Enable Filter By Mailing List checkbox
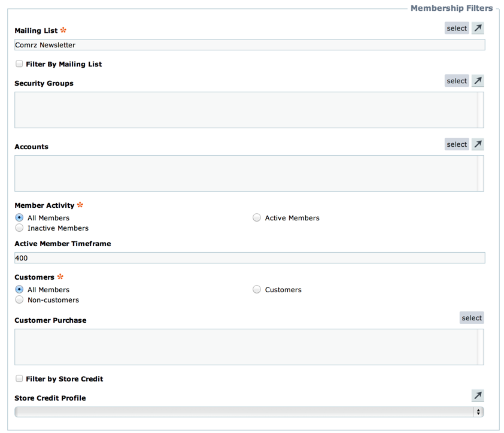 19,63
